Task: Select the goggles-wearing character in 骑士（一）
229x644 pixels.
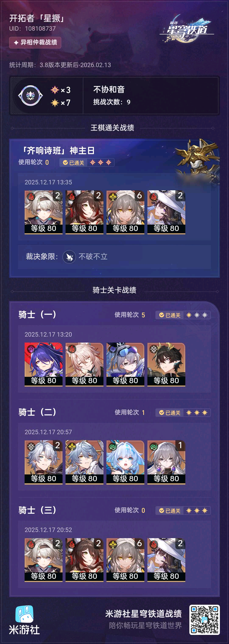Action: point(125,364)
